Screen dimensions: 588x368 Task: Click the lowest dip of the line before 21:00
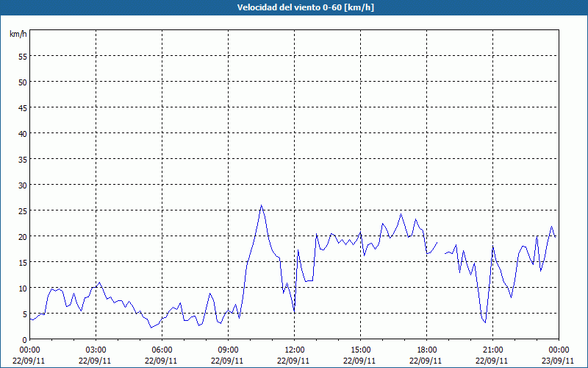point(485,322)
